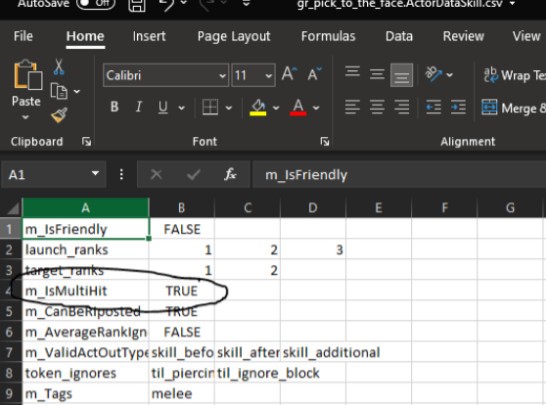Click the Decrease Font Size icon
The image size is (546, 405).
point(314,74)
